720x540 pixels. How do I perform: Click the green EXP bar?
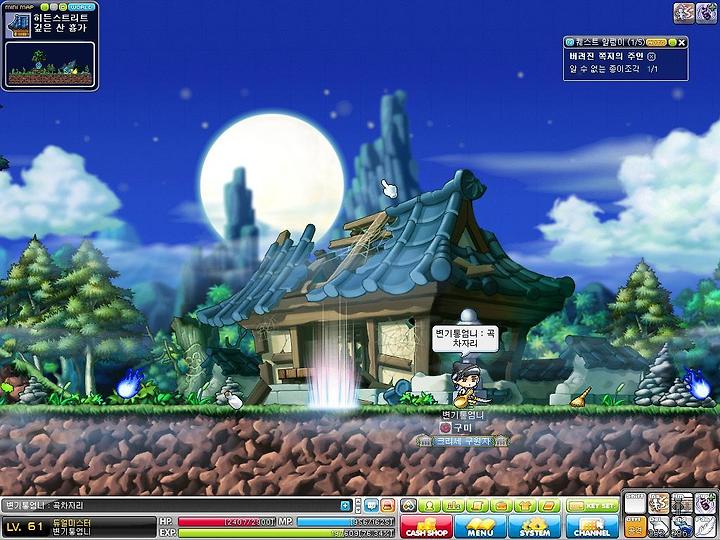(286, 533)
